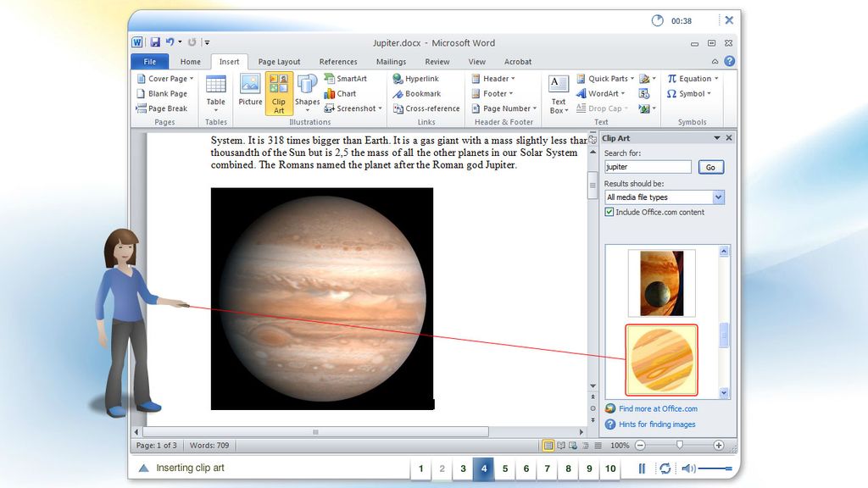Viewport: 868px width, 488px height.
Task: Toggle Include Office.com content checkbox
Action: click(609, 212)
